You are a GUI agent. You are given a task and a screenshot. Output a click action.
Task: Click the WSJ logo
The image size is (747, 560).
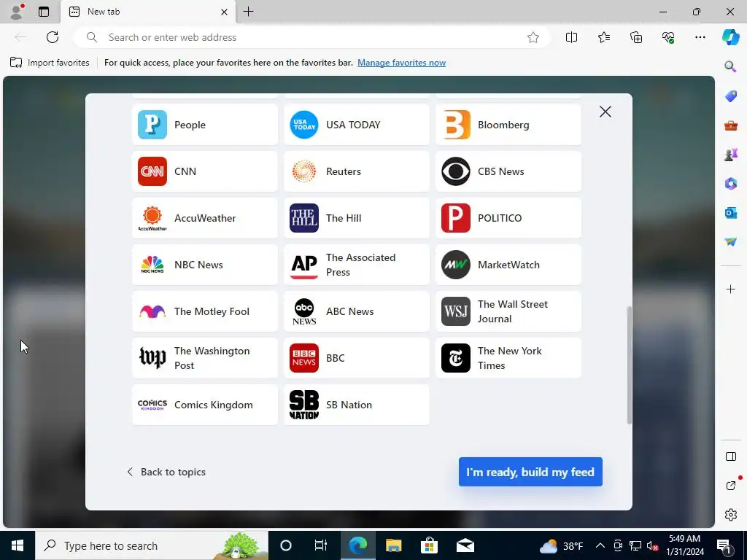[455, 311]
